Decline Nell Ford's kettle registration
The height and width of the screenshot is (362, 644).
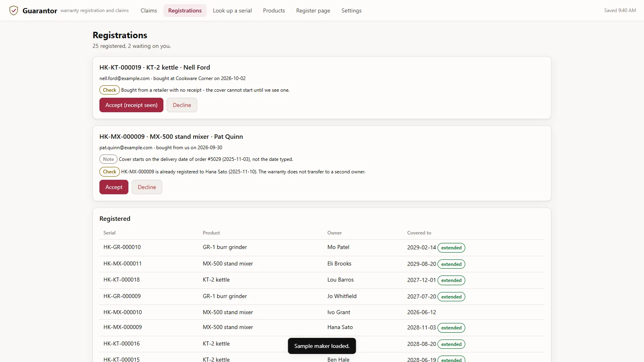click(x=182, y=105)
